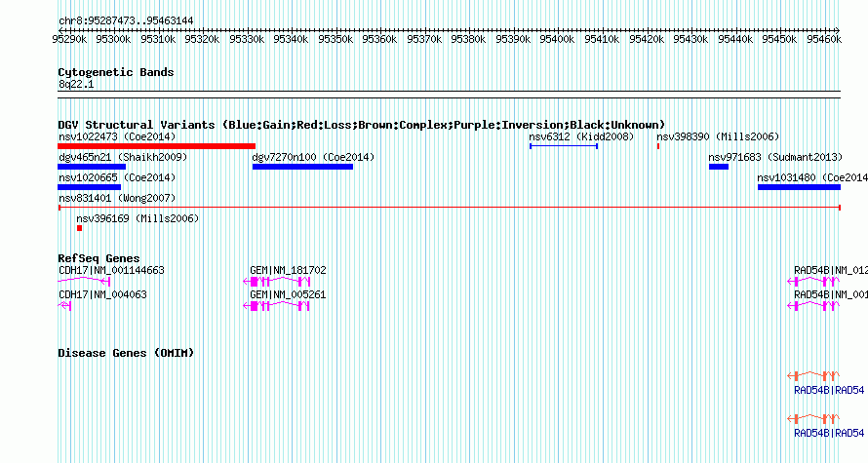Click the DGV Structural Variants track title
This screenshot has width=868, height=463.
point(362,125)
